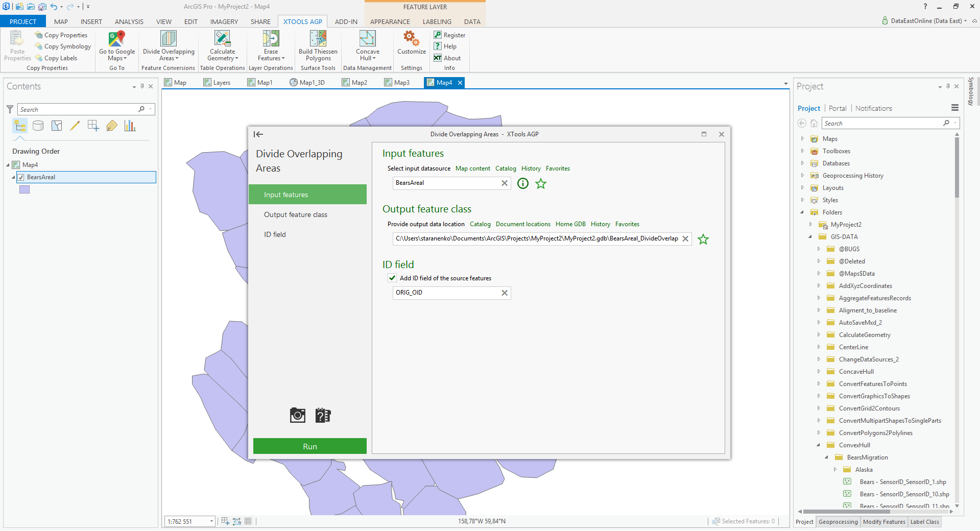Open XTools Customize settings
980x531 pixels.
click(412, 43)
